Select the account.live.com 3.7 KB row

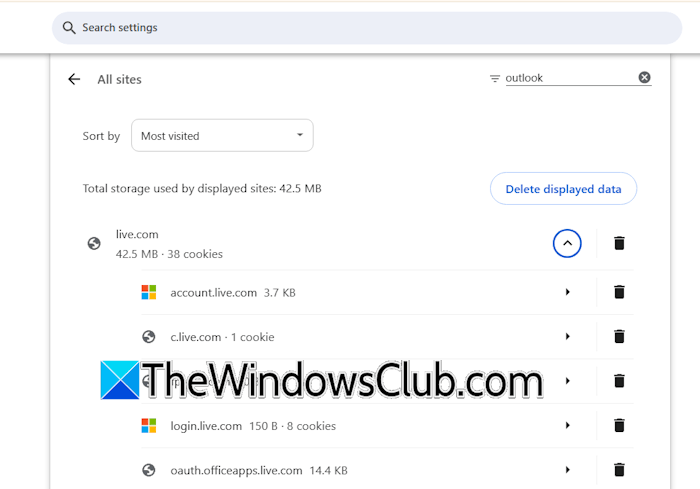click(387, 292)
